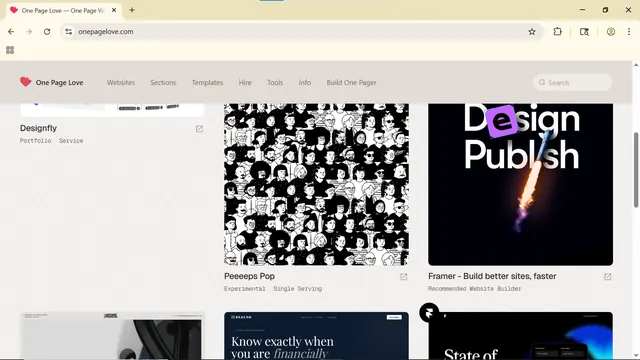The width and height of the screenshot is (640, 360).
Task: Open Peeeeps Pop external link icon
Action: coord(404,277)
